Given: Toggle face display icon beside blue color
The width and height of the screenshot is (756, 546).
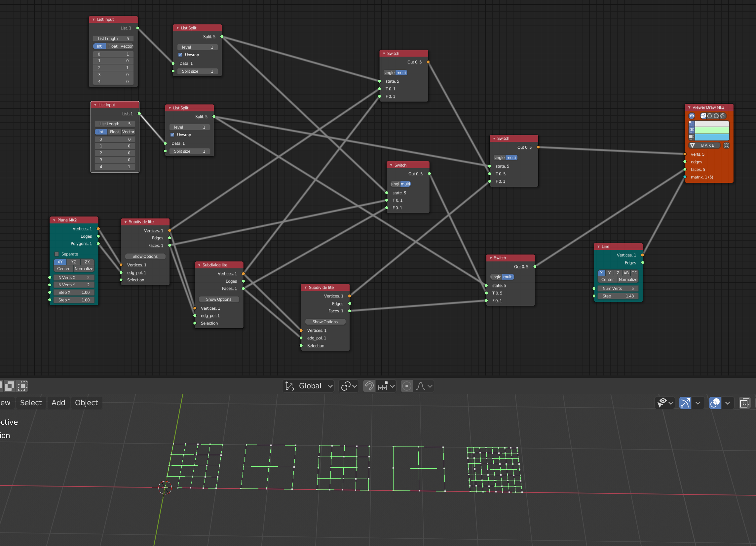Looking at the screenshot, I should [x=692, y=137].
